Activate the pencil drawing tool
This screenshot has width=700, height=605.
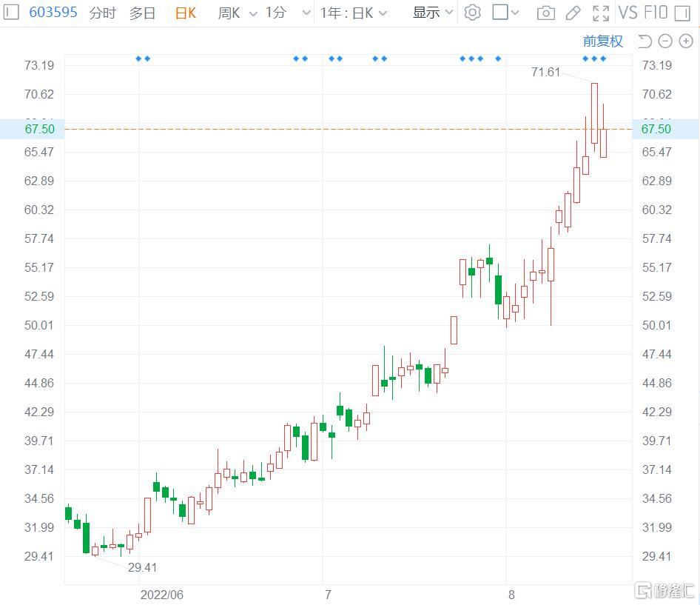tap(573, 13)
